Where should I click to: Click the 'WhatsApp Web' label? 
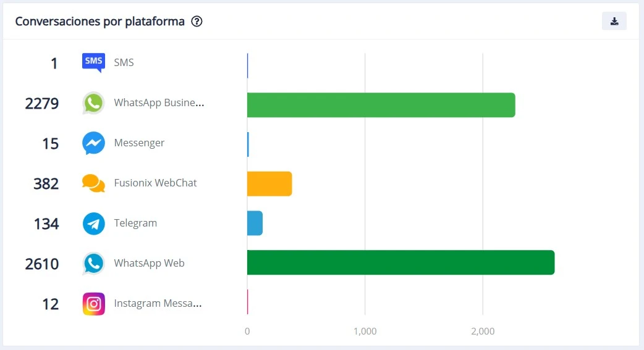[x=149, y=263]
